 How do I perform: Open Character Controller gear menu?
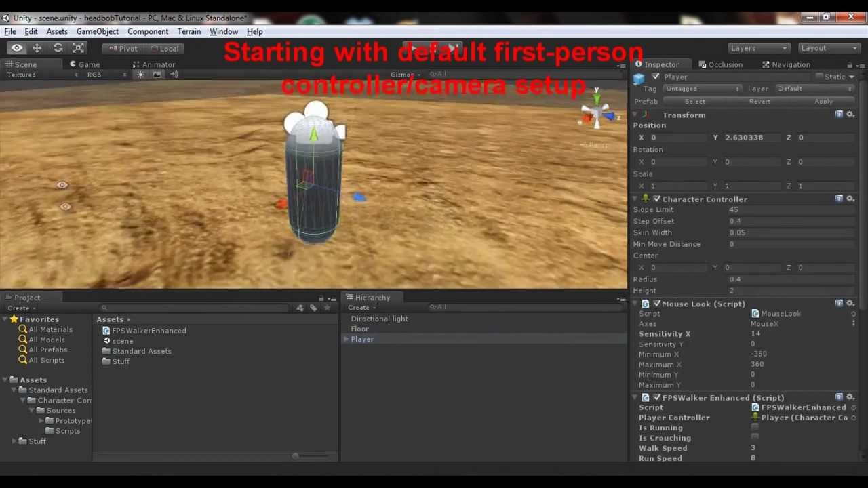(850, 199)
